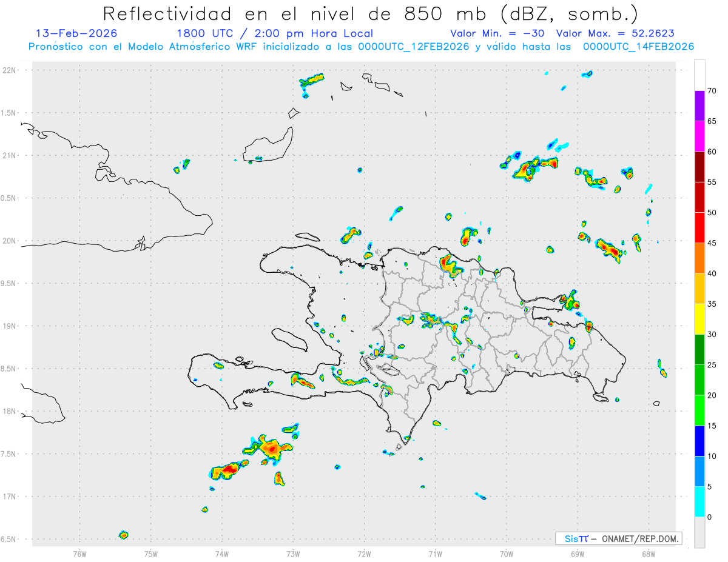Image resolution: width=728 pixels, height=562 pixels.
Task: Click the colorbar label "25"
Action: pyautogui.click(x=712, y=365)
